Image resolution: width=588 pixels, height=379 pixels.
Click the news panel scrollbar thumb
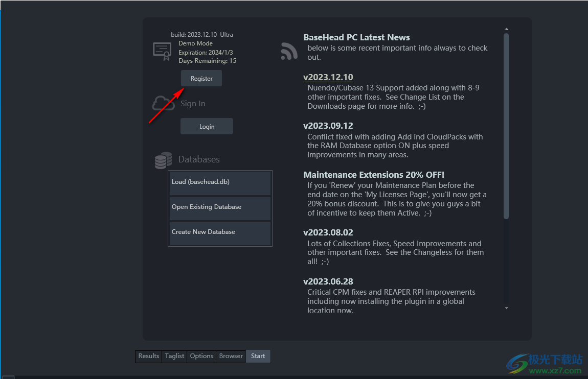pos(506,125)
